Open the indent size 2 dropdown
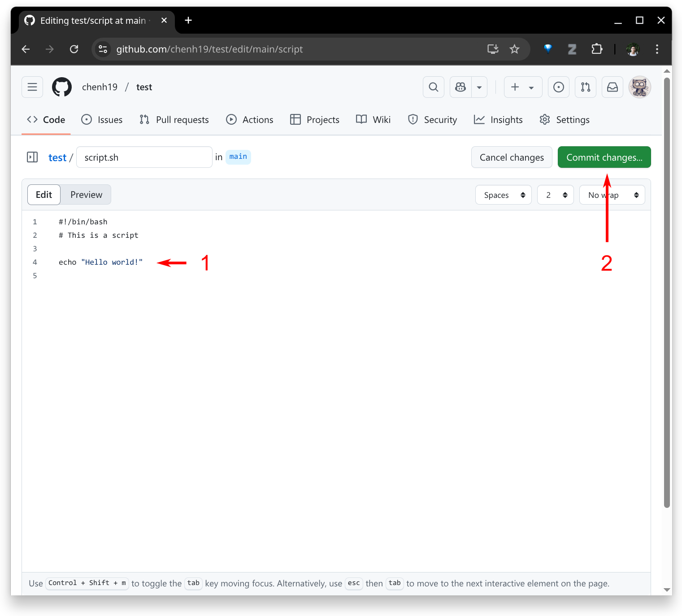 click(556, 195)
